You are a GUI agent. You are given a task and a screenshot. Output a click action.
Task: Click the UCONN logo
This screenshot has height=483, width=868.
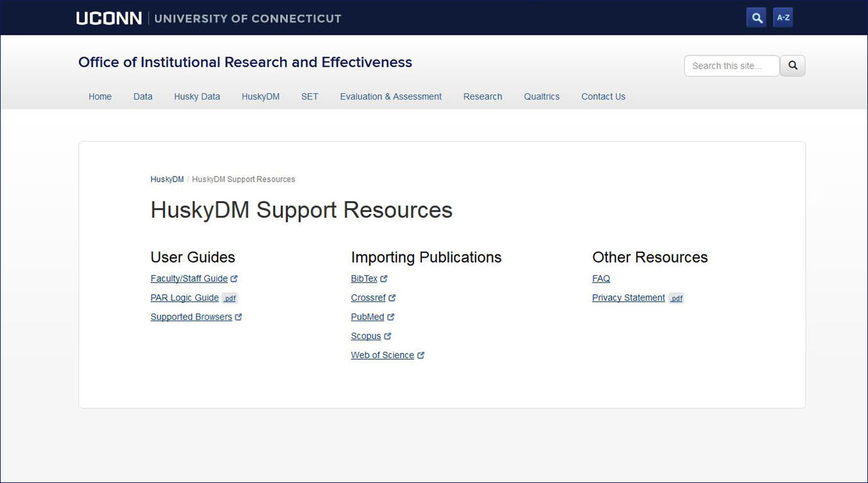pyautogui.click(x=109, y=18)
